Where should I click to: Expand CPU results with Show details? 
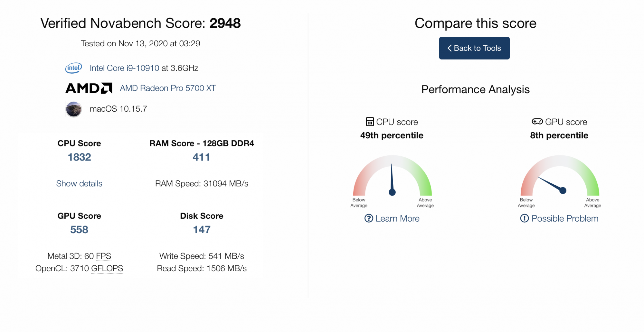pos(79,183)
